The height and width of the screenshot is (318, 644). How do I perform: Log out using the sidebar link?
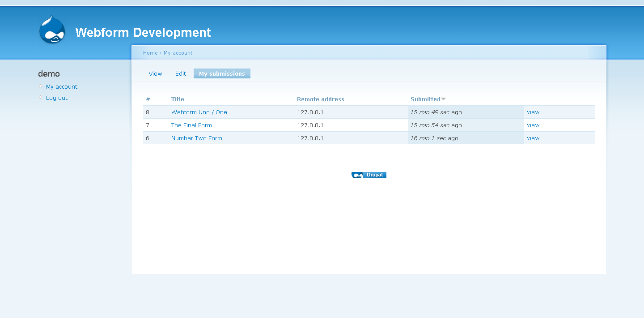pos(57,98)
